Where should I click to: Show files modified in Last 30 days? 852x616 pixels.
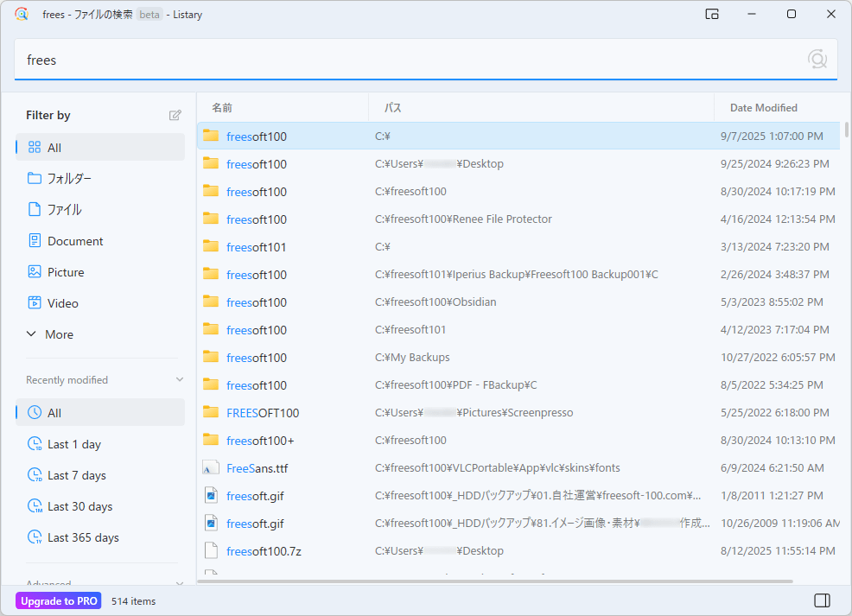(x=100, y=506)
